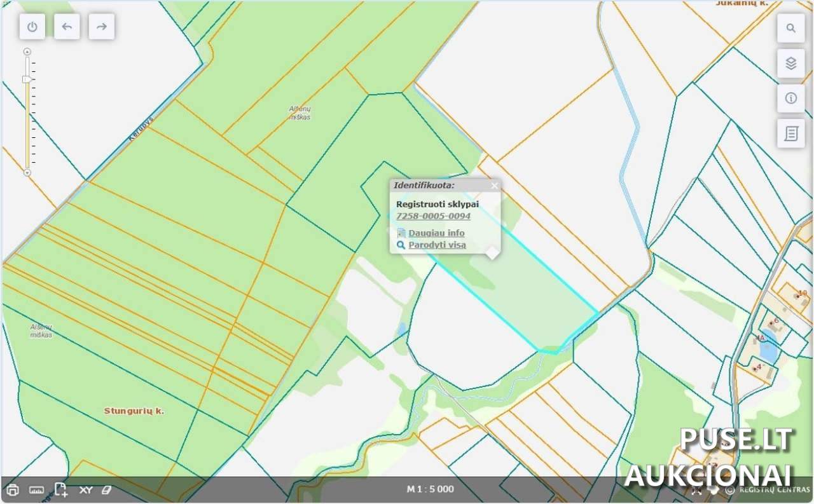Screen dimensions: 814x504
Task: Open the XY coordinates tool
Action: [86, 490]
